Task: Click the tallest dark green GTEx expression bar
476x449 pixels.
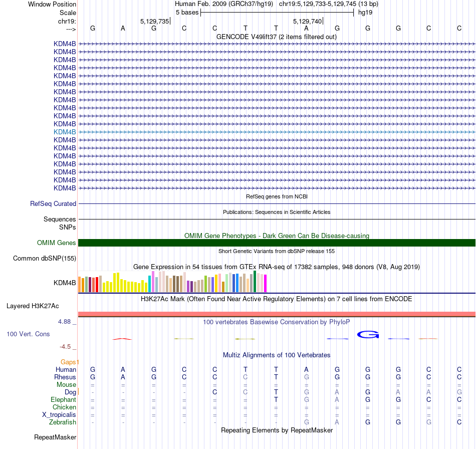Action: point(255,282)
